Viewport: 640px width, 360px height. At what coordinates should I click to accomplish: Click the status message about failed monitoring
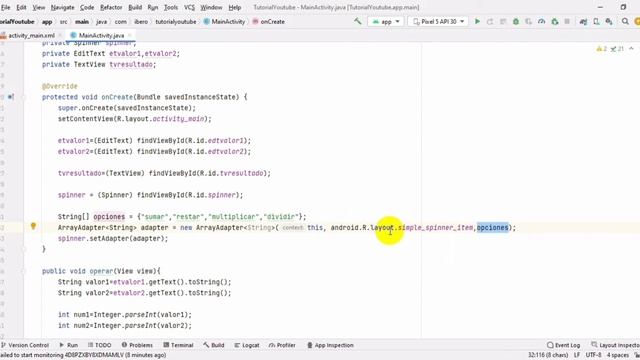coord(83,355)
